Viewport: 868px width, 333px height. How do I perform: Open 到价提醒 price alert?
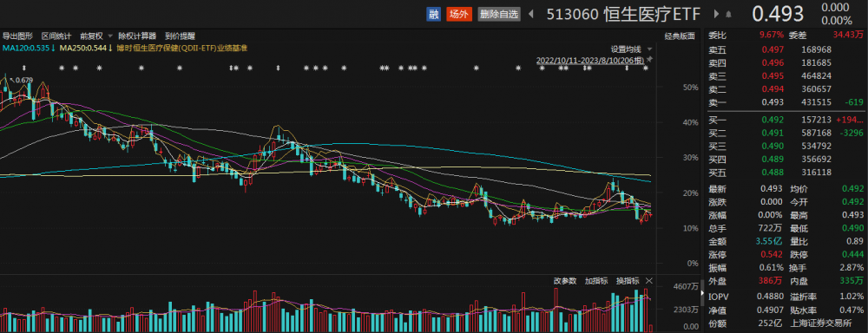180,36
